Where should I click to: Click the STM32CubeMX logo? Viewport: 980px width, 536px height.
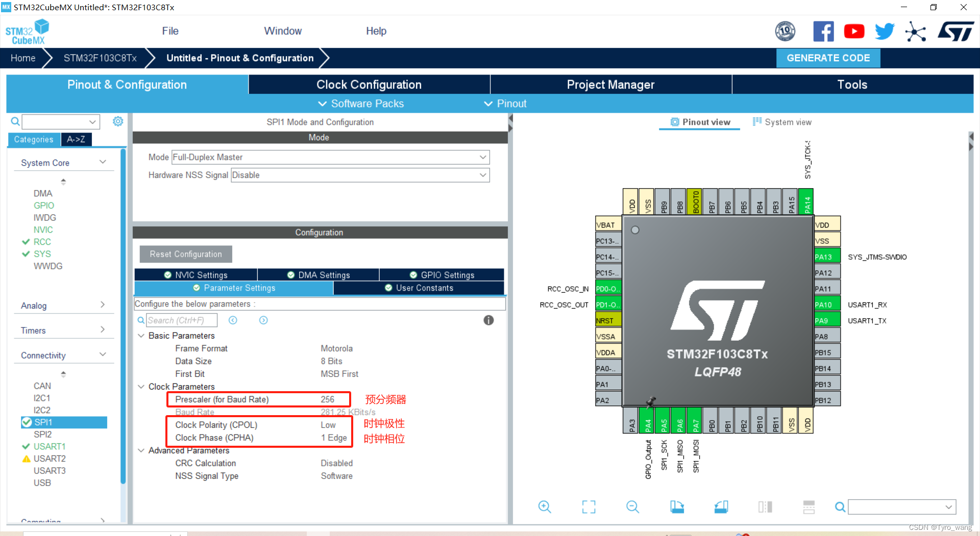[27, 32]
